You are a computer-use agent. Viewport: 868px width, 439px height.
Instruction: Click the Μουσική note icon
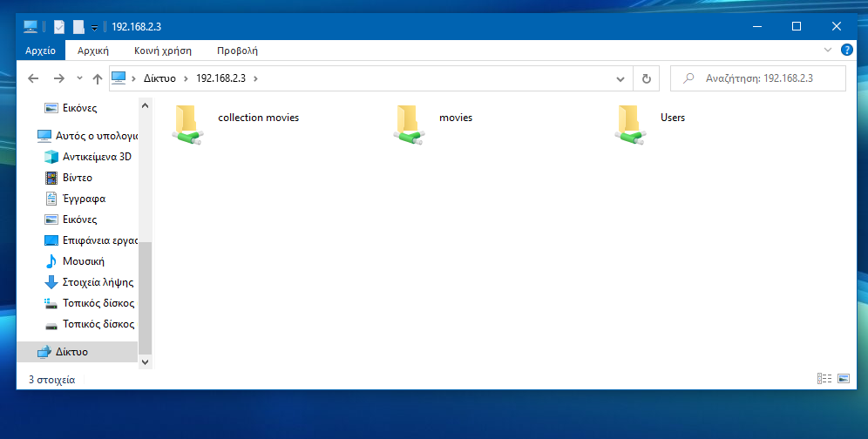51,261
